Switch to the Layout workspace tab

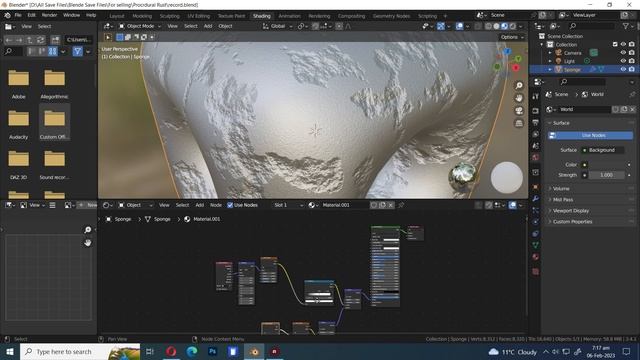click(117, 16)
